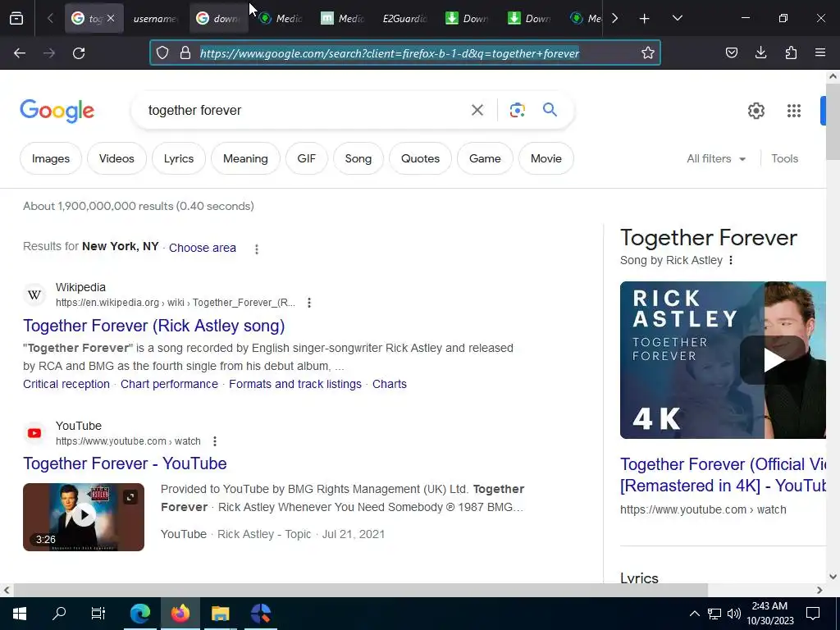
Task: Open the Critical reception sublink
Action: click(66, 384)
